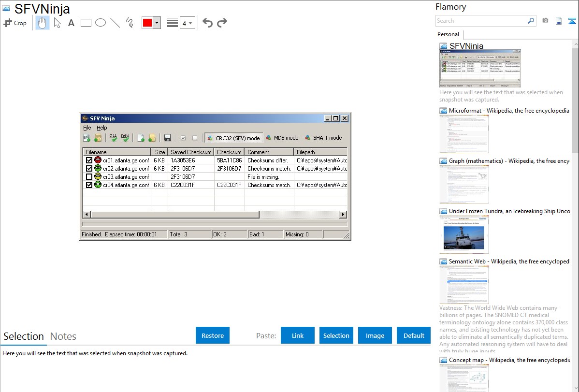
Task: Open the Personal tab
Action: click(448, 34)
